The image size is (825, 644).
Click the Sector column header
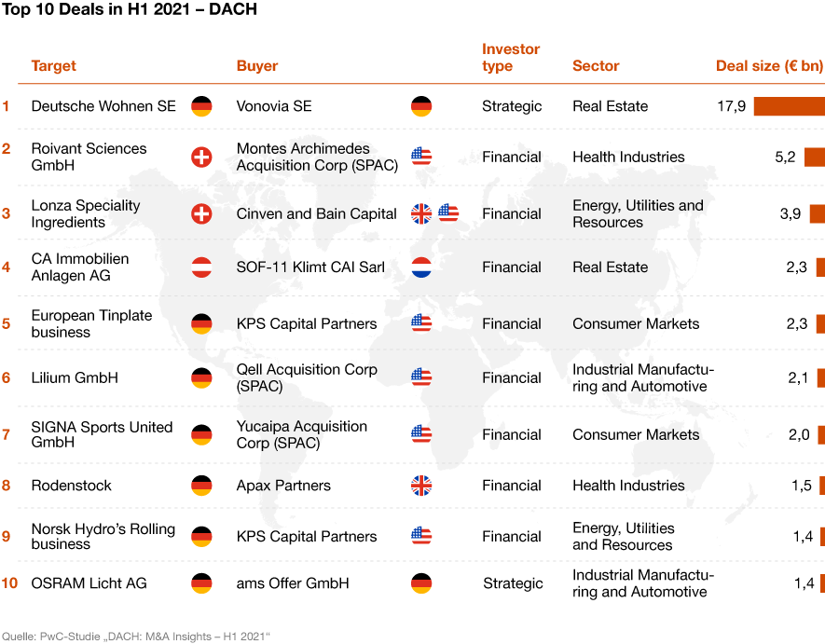[x=596, y=66]
